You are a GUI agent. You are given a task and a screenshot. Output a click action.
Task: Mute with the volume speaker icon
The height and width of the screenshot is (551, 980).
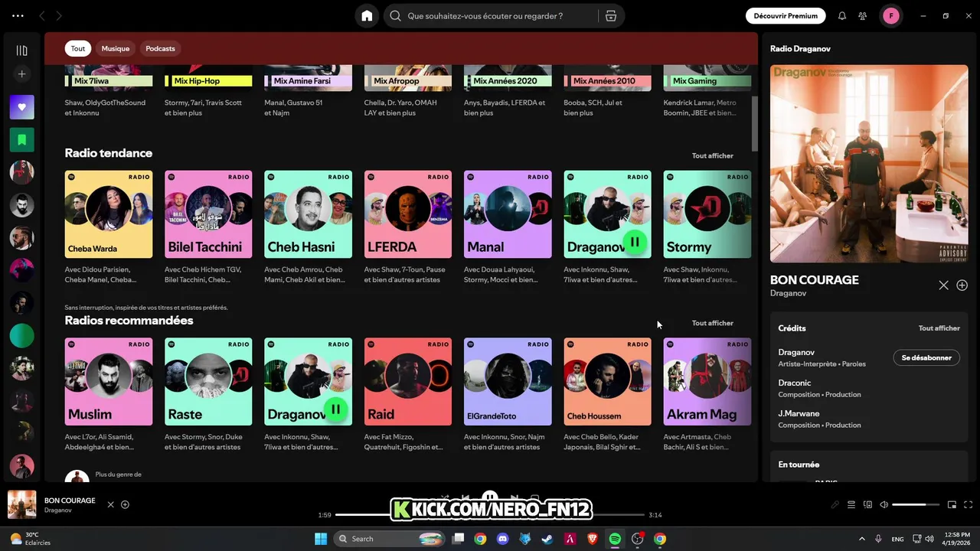coord(884,504)
